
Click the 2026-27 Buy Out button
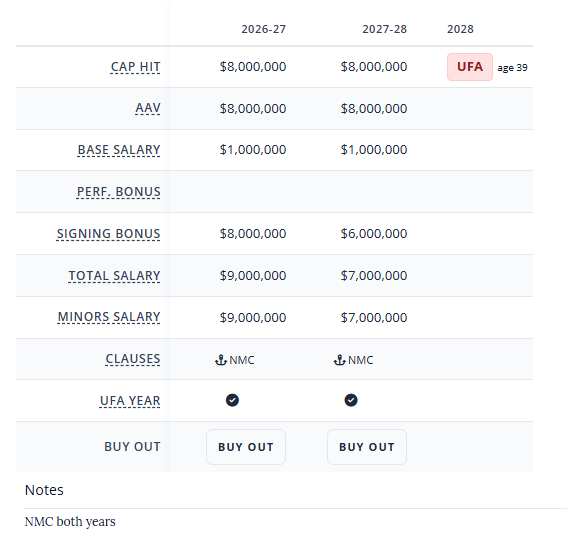246,447
